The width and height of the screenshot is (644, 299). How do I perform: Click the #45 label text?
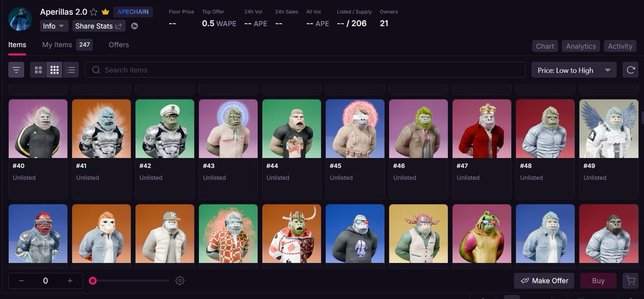335,166
